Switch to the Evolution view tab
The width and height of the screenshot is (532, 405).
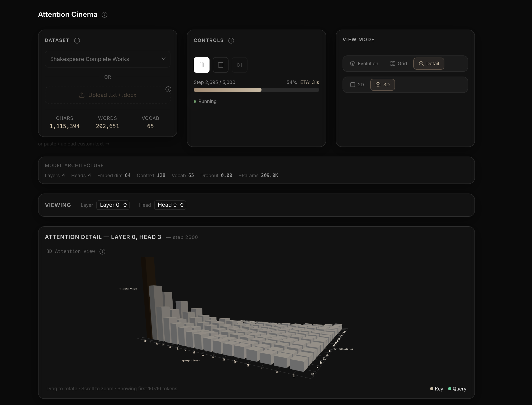click(364, 64)
